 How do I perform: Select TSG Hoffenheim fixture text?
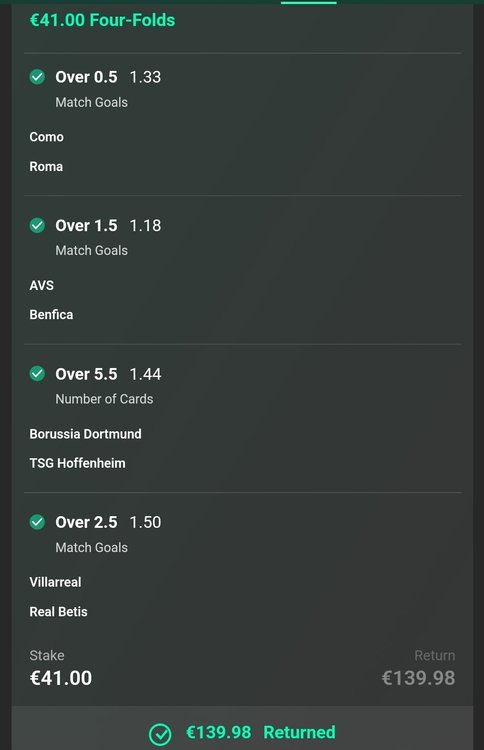77,463
